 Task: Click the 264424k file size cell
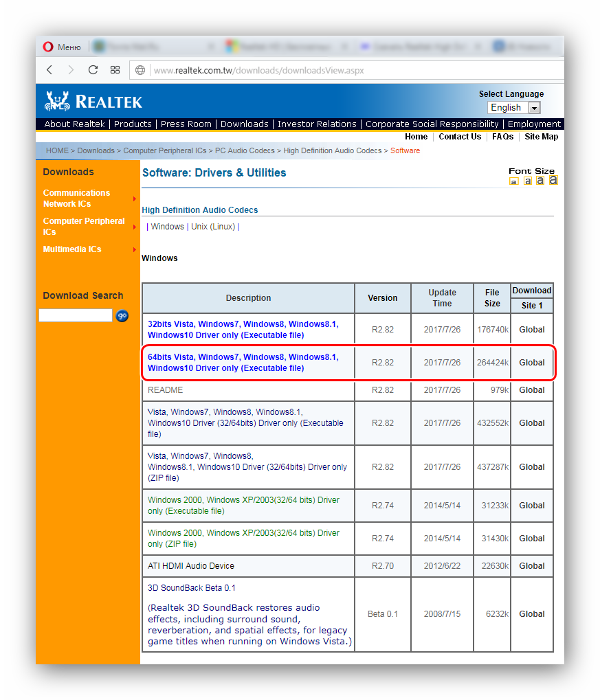click(x=492, y=363)
